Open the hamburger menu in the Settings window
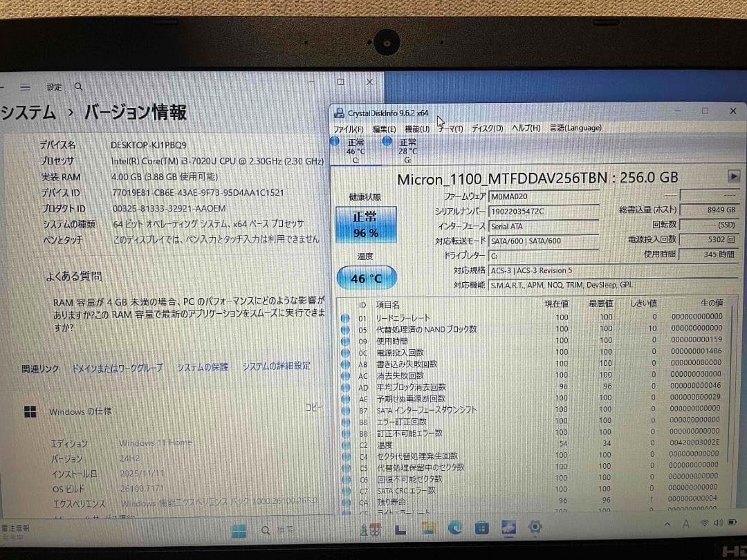 [26, 86]
